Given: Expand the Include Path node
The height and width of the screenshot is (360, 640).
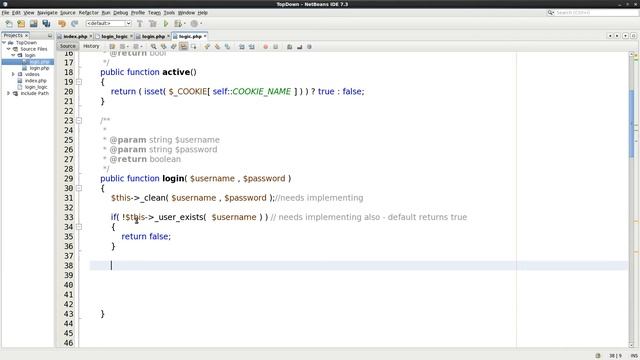Looking at the screenshot, I should coord(9,93).
